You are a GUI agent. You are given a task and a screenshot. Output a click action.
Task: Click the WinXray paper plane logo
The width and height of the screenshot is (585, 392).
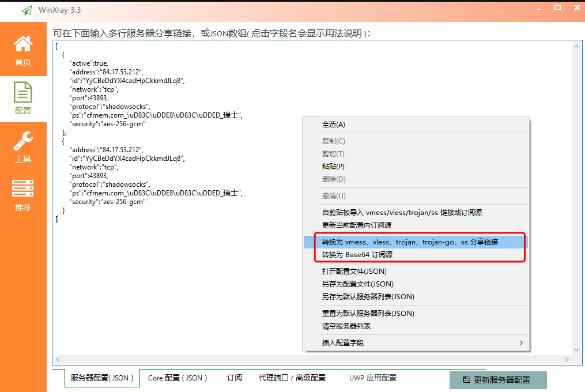pyautogui.click(x=27, y=10)
